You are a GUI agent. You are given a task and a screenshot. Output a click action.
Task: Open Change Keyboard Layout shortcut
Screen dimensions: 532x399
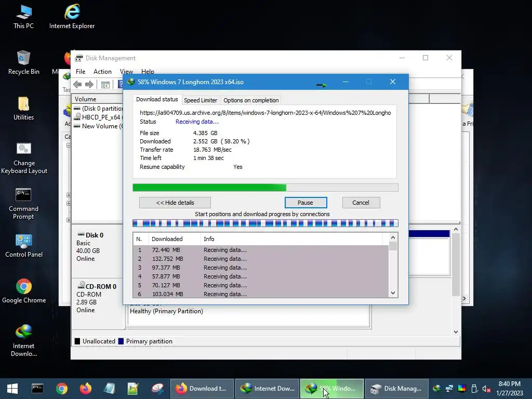tap(24, 158)
